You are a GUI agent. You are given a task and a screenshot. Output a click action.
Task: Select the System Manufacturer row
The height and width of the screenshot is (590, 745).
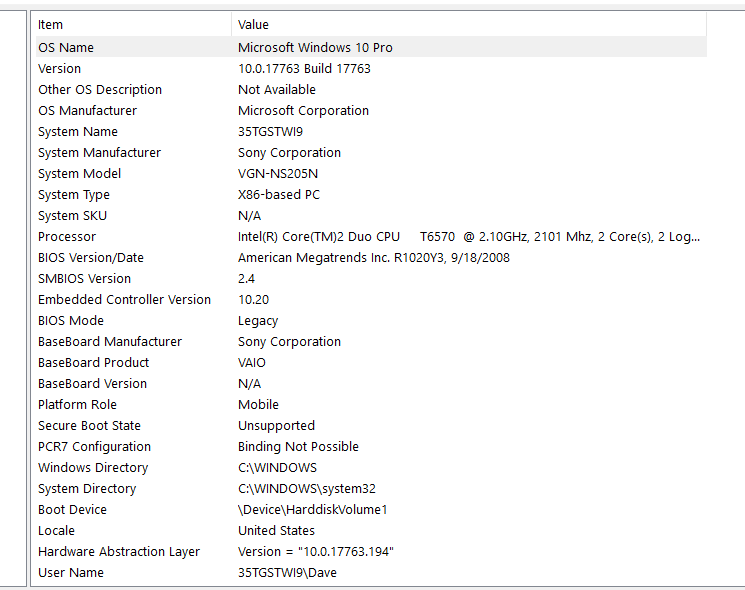[x=99, y=152]
